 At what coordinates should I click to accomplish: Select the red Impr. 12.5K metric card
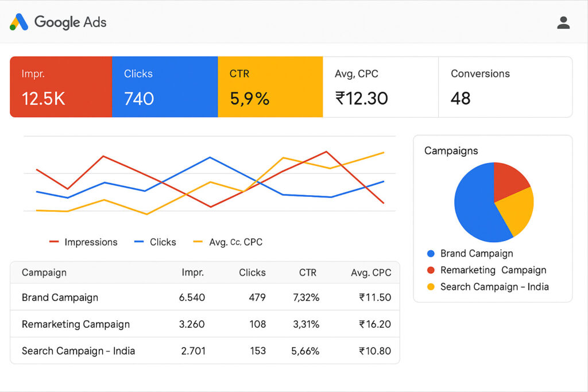tap(61, 87)
